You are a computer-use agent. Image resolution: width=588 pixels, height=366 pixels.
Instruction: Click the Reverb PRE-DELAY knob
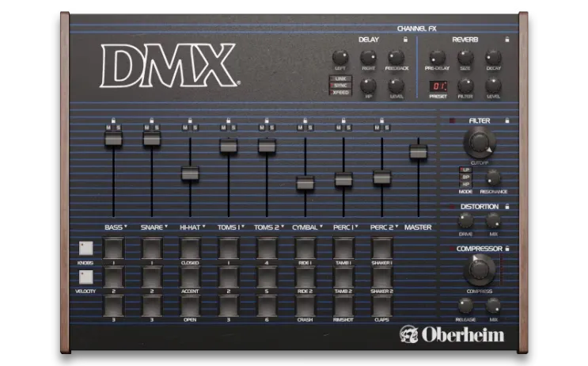pos(438,57)
